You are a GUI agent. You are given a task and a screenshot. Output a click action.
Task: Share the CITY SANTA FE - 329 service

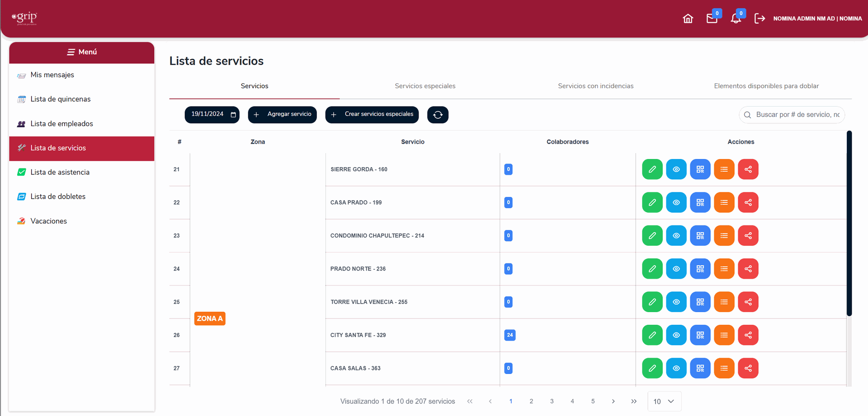[748, 335]
